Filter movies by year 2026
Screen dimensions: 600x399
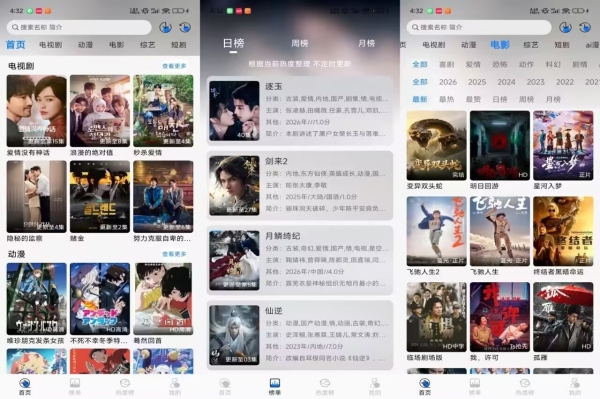click(448, 82)
